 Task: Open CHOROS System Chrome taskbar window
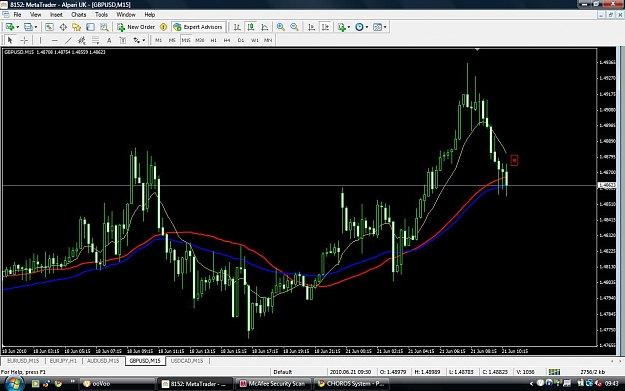point(350,383)
